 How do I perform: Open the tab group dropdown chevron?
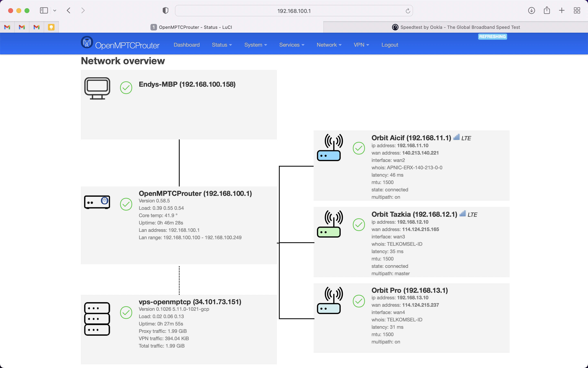[x=55, y=10]
